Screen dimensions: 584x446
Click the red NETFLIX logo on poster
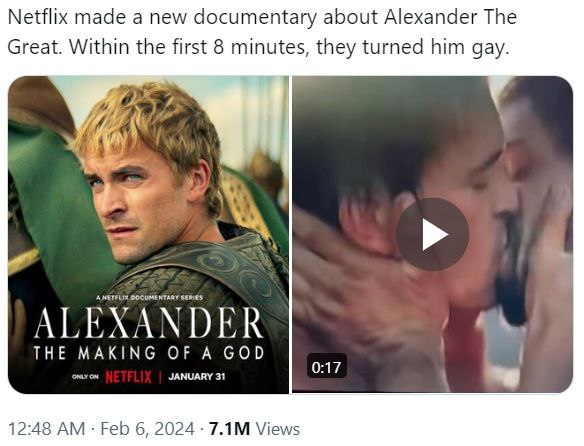(x=129, y=377)
